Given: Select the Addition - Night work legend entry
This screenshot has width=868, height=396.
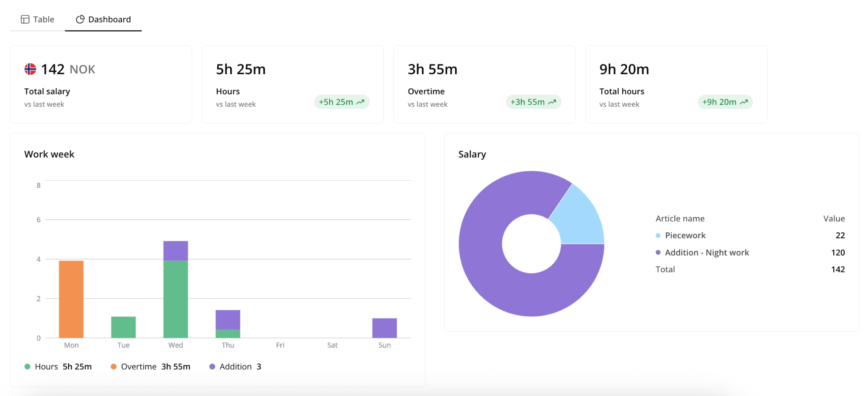Looking at the screenshot, I should coord(702,253).
